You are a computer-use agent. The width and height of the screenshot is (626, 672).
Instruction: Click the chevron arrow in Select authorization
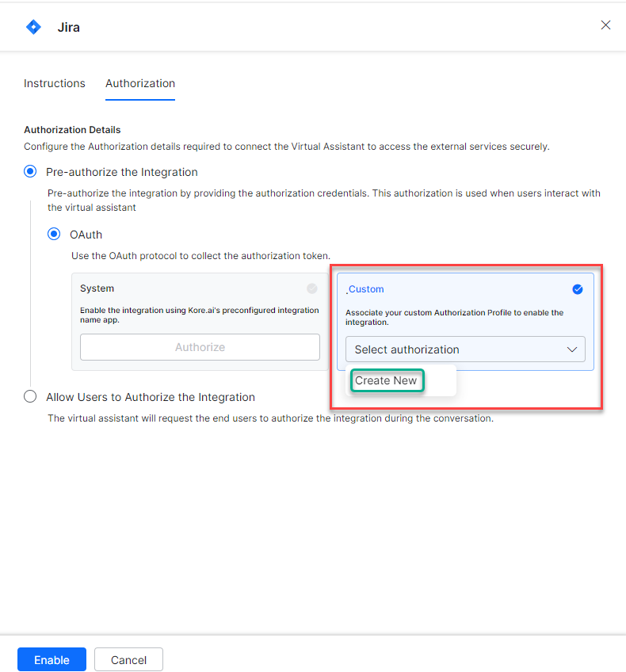[572, 349]
